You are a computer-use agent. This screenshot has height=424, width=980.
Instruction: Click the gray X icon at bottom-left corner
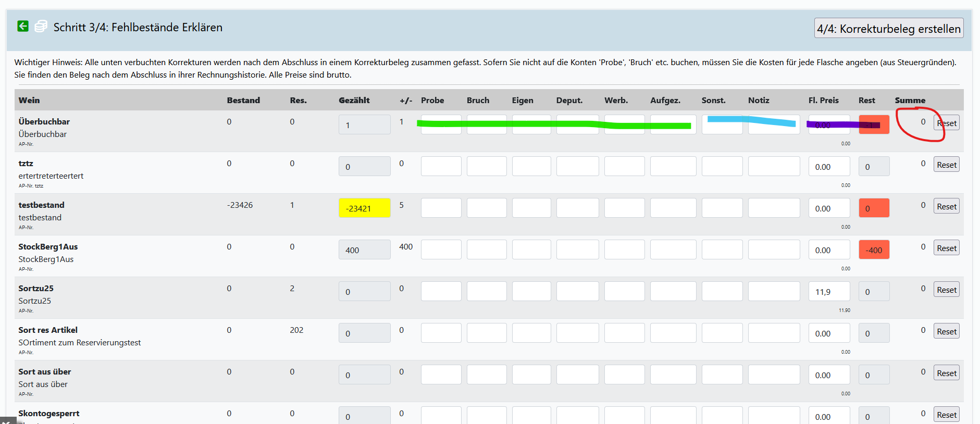7,420
